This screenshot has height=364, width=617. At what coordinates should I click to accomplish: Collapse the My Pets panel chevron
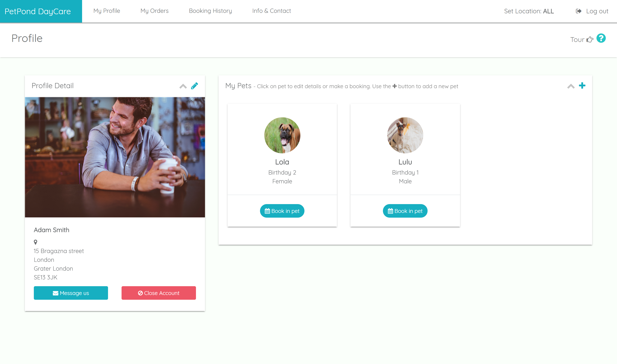tap(571, 86)
